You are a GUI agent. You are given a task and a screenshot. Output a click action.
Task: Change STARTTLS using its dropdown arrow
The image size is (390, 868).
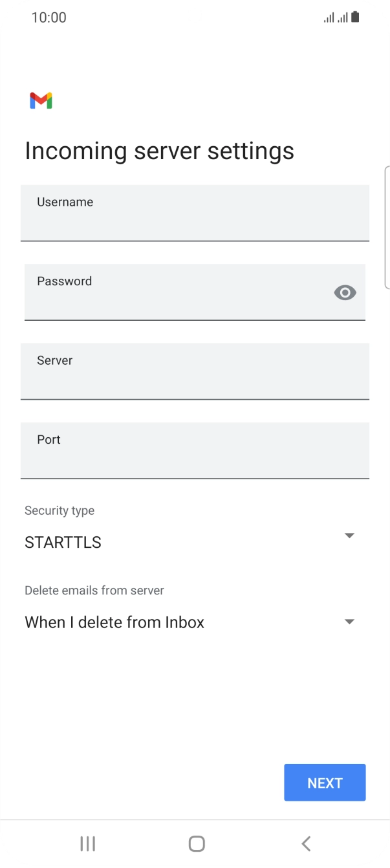(x=349, y=536)
